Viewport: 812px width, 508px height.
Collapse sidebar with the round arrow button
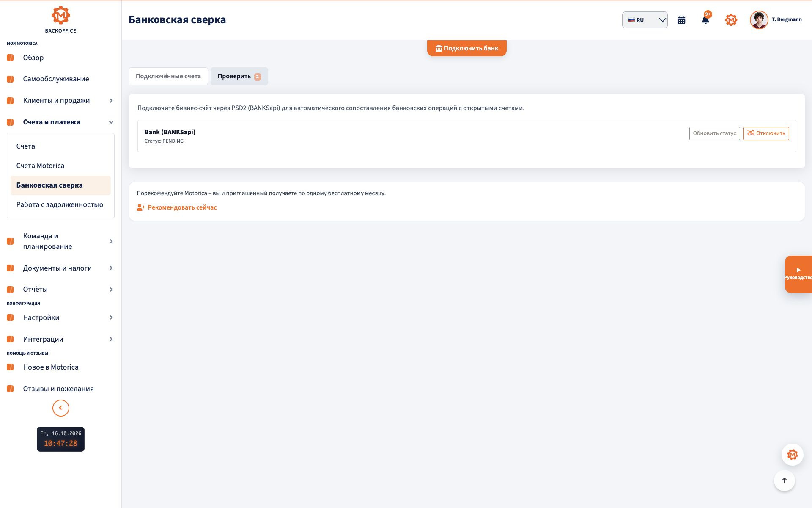60,408
